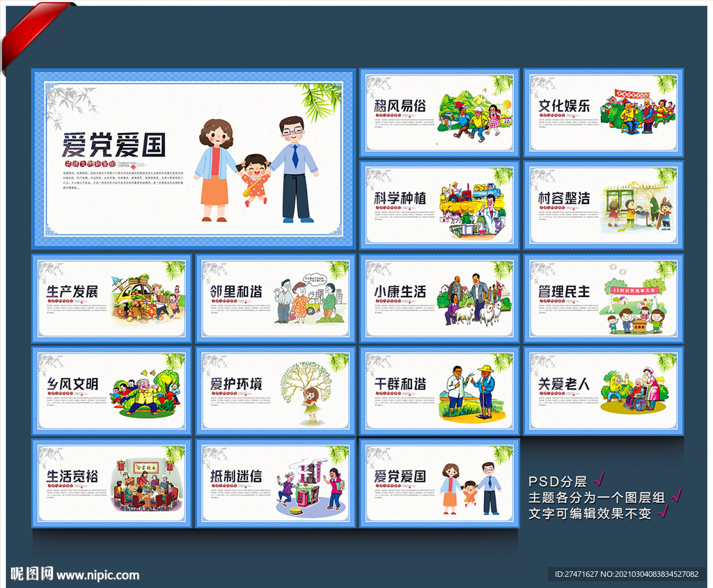This screenshot has width=713, height=588.
Task: Open the 村容整洁 poster thumbnail
Action: tap(604, 205)
